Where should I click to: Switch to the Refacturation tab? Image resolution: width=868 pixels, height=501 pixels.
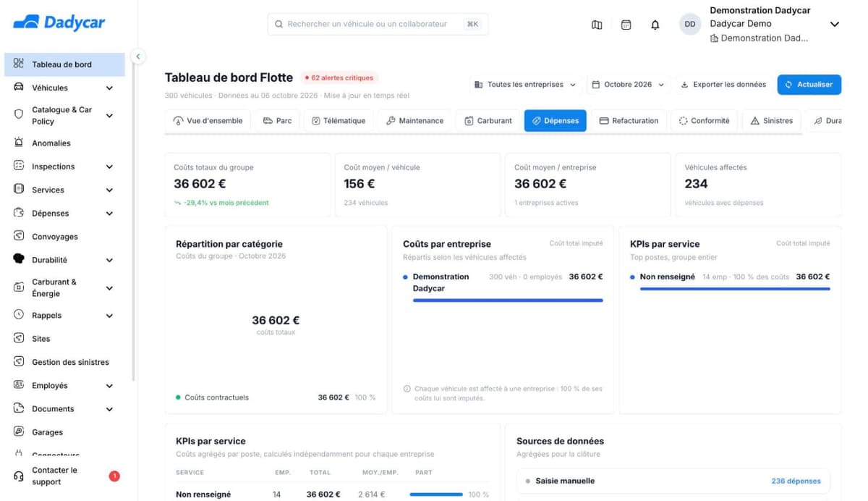tap(629, 121)
